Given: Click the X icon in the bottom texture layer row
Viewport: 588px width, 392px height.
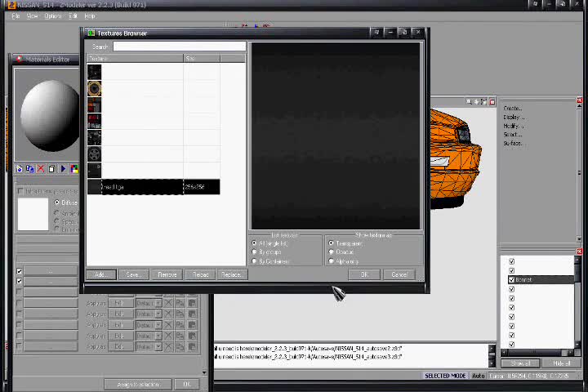Looking at the screenshot, I should pos(168,346).
